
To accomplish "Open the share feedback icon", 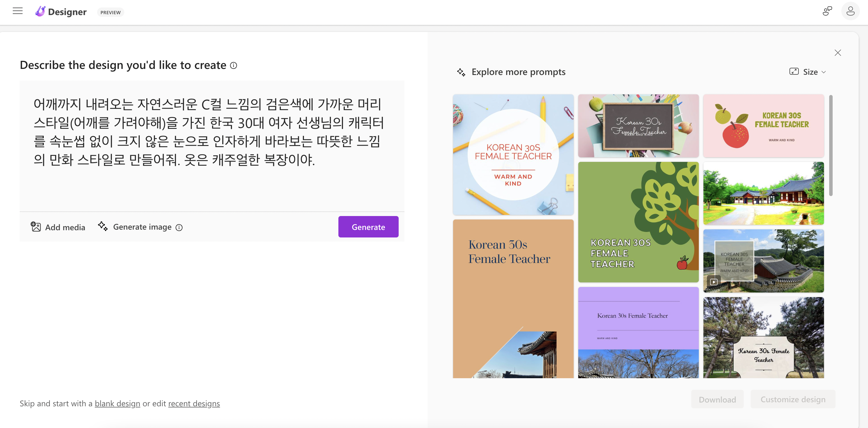I will [827, 11].
